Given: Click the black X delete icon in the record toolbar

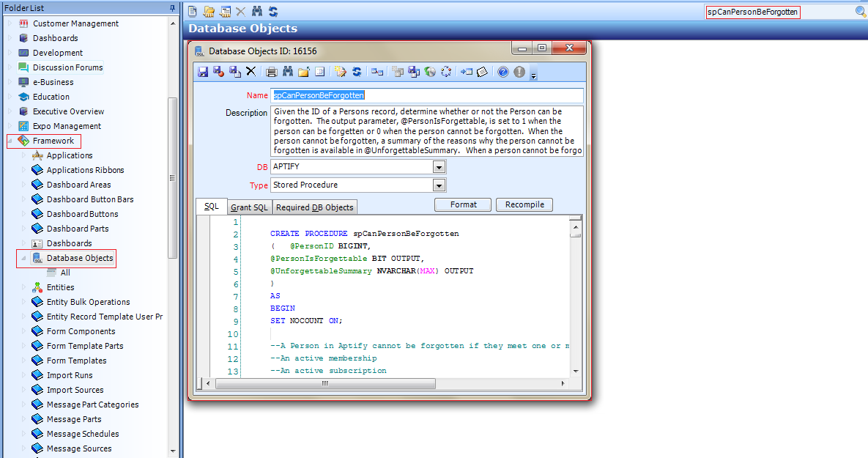Looking at the screenshot, I should [x=251, y=71].
